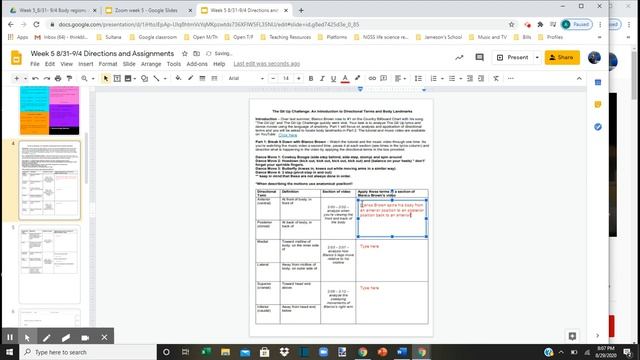Open the highlight color tool

pyautogui.click(x=358, y=78)
